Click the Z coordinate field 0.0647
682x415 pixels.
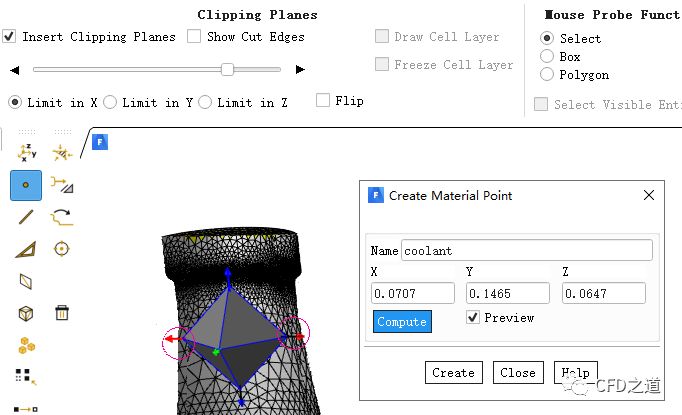tap(604, 293)
